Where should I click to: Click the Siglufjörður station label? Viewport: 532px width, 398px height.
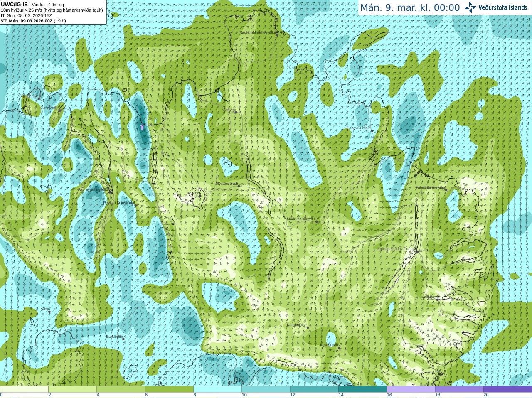tap(28, 96)
